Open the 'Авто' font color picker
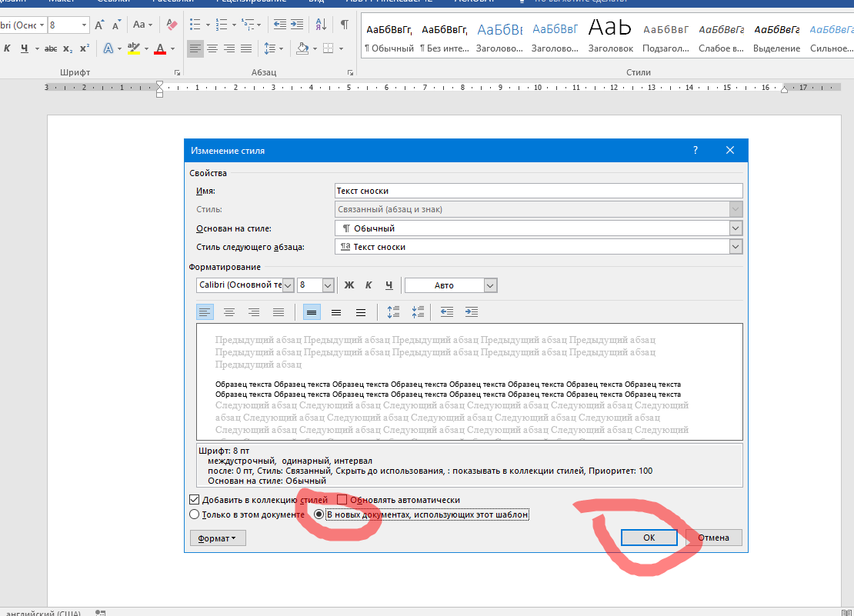 pyautogui.click(x=451, y=285)
